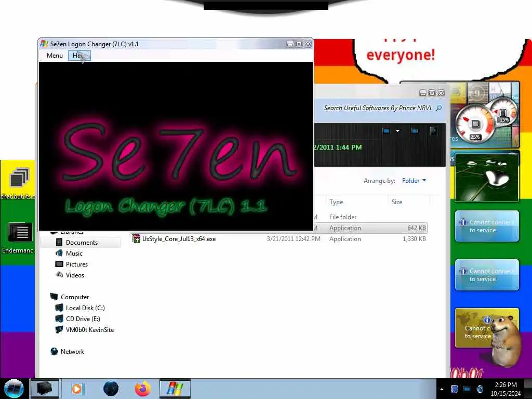Click the network tray icon
Viewport: 532px width, 399px height.
click(x=467, y=389)
